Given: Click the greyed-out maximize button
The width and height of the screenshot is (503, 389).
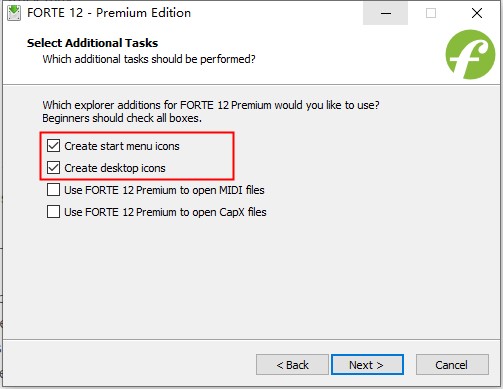Looking at the screenshot, I should pos(431,13).
